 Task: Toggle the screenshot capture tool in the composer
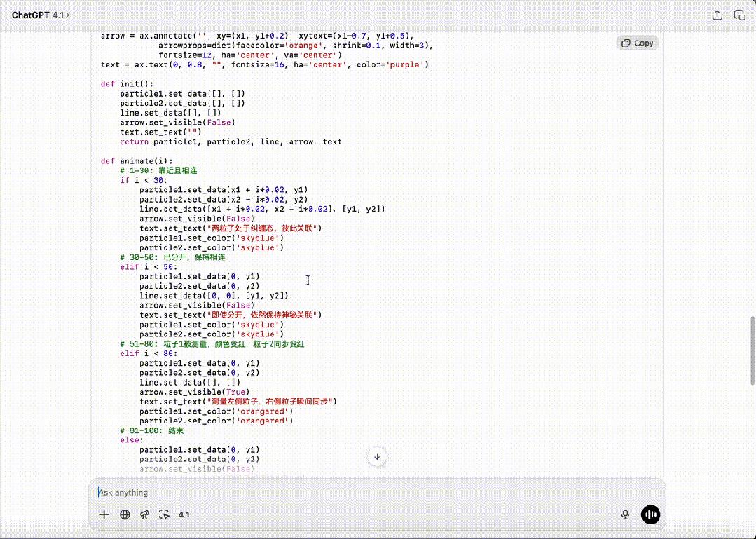(x=164, y=514)
